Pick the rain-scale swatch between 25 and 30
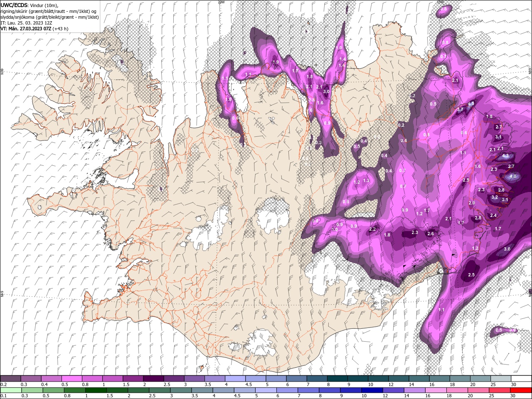532x399 pixels. [500, 390]
